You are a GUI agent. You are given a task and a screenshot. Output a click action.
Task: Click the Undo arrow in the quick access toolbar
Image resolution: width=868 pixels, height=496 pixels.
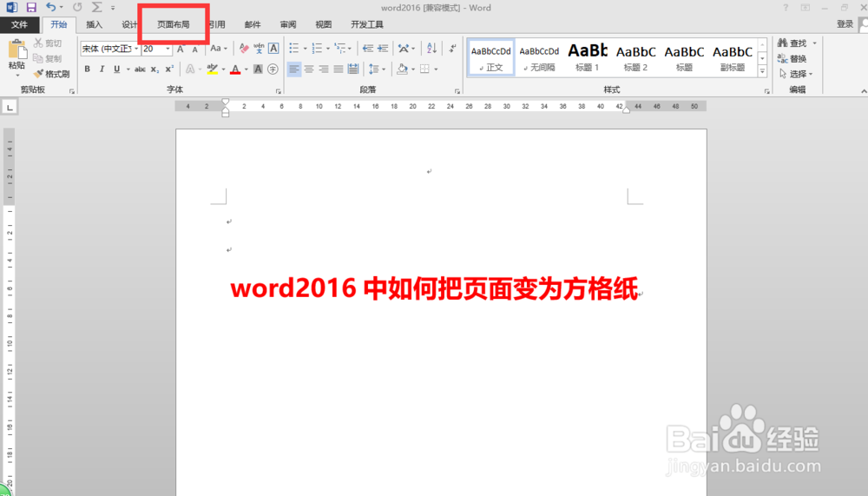[x=50, y=7]
